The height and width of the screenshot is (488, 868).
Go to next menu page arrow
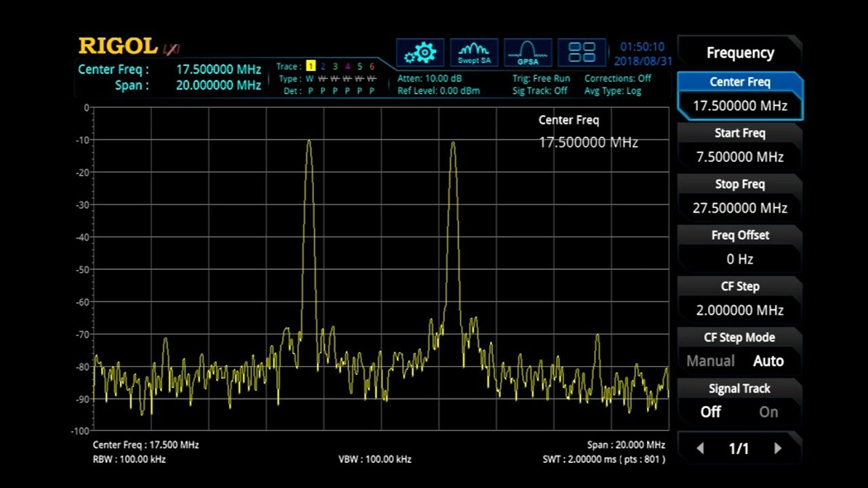(778, 449)
